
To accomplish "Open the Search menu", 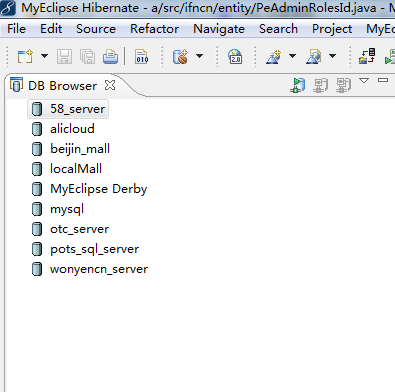I will coord(278,29).
